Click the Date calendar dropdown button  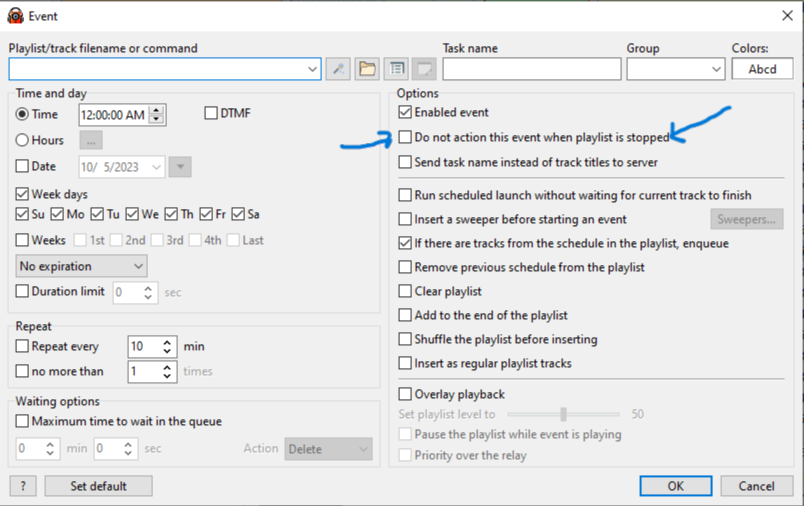tap(180, 167)
